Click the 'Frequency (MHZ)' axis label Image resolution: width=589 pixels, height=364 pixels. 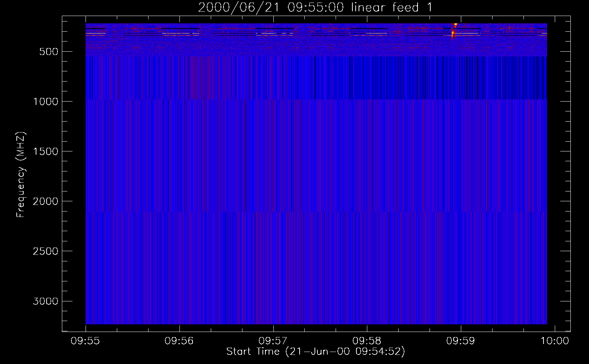[21, 175]
